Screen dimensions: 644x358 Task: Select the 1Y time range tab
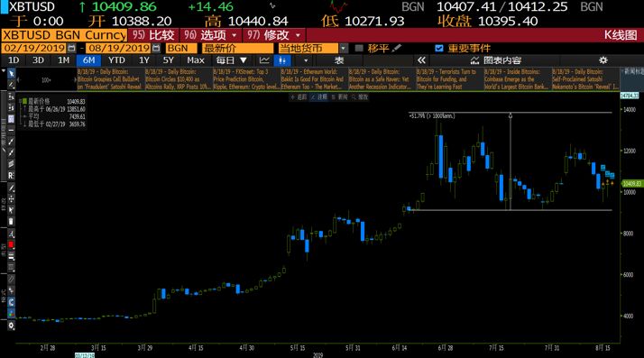pyautogui.click(x=143, y=60)
